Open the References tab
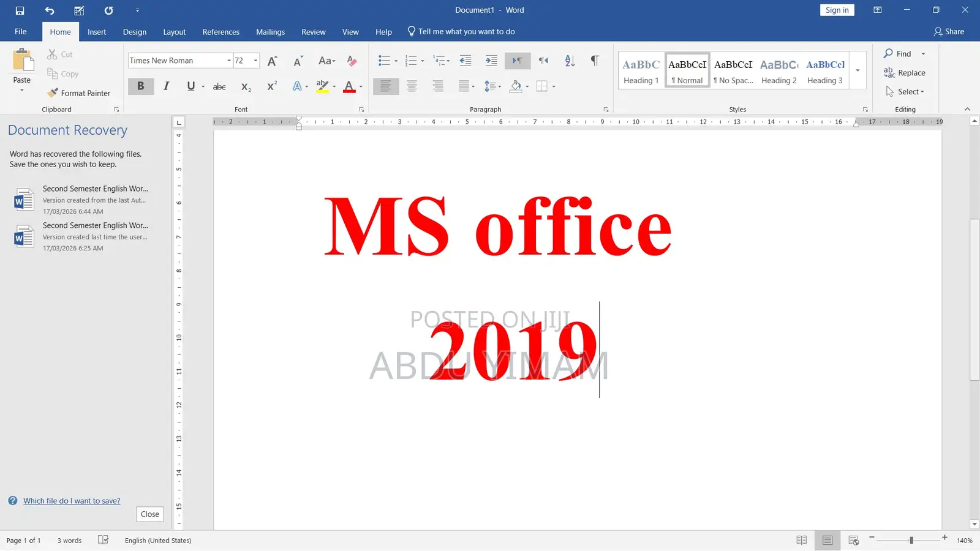980x551 pixels. (x=221, y=32)
